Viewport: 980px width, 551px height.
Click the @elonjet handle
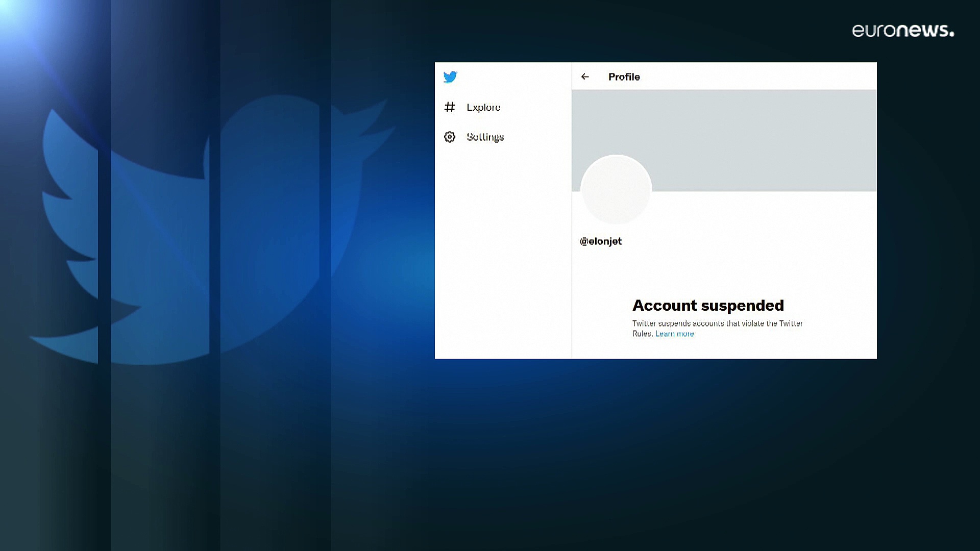click(601, 241)
